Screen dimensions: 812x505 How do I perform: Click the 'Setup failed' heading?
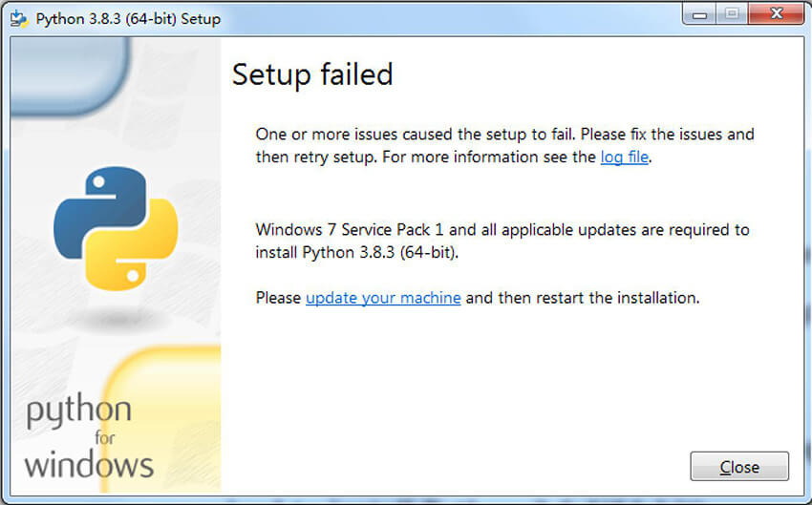[x=312, y=74]
